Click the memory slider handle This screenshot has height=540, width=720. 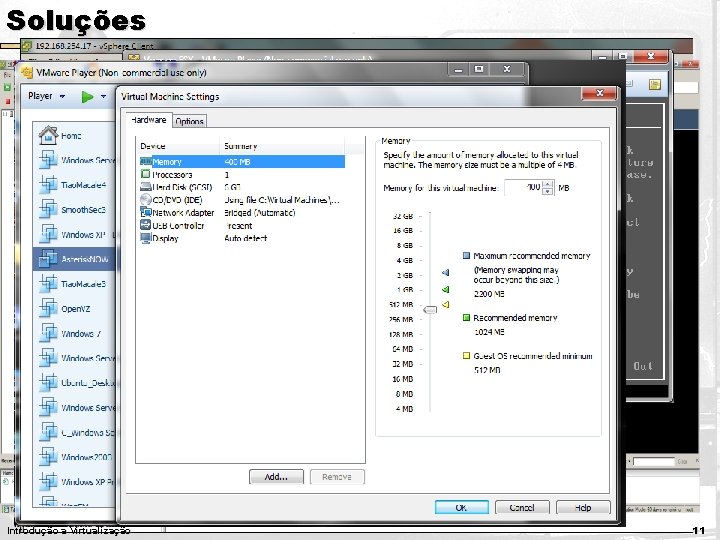430,310
